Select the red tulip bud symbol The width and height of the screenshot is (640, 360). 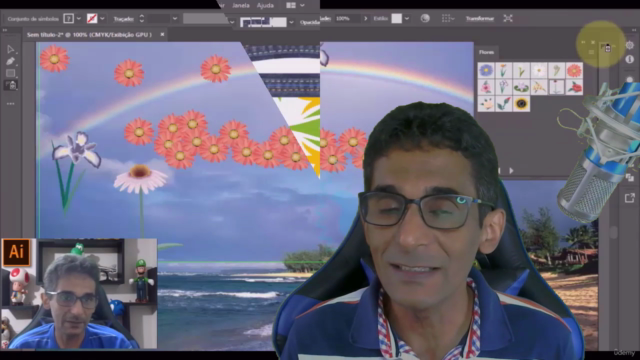point(503,104)
